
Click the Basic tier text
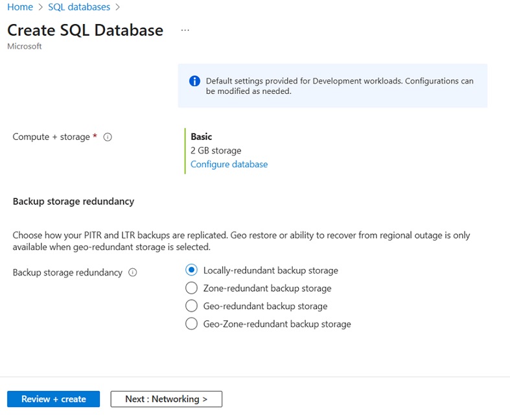point(202,137)
